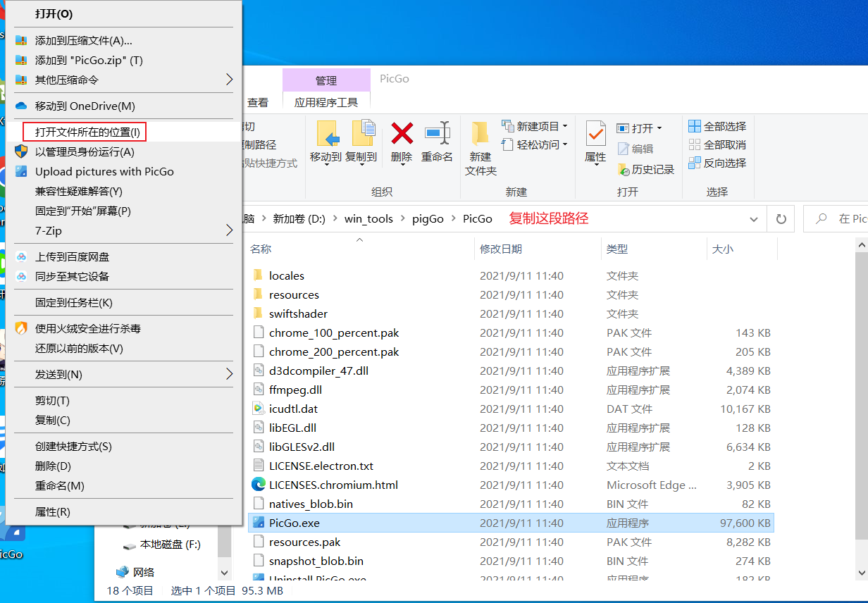The image size is (868, 603).
Task: Open the dropdown arrow under 删除
Action: tap(402, 166)
